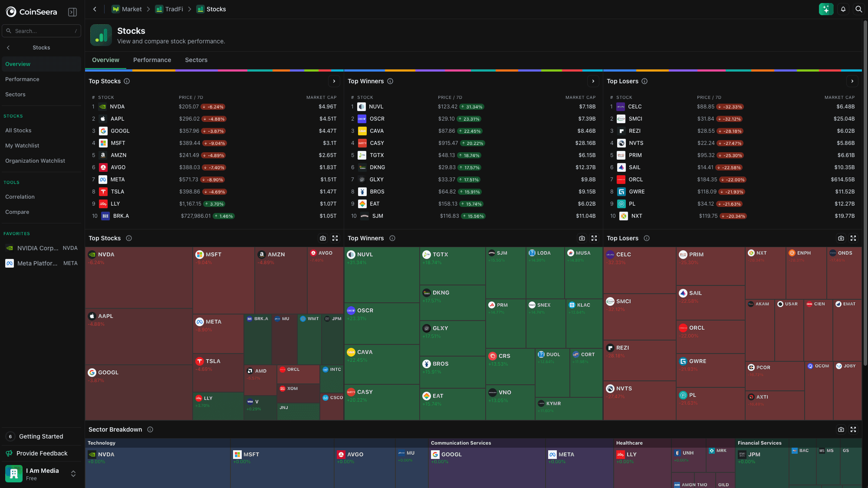Open the Compare tool

pos(41,212)
